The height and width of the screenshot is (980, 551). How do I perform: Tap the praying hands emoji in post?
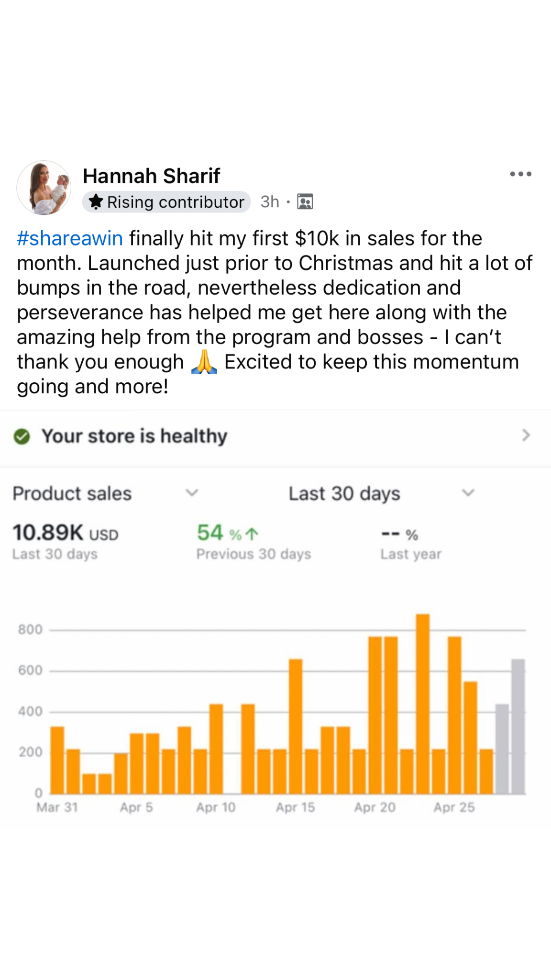pos(204,362)
